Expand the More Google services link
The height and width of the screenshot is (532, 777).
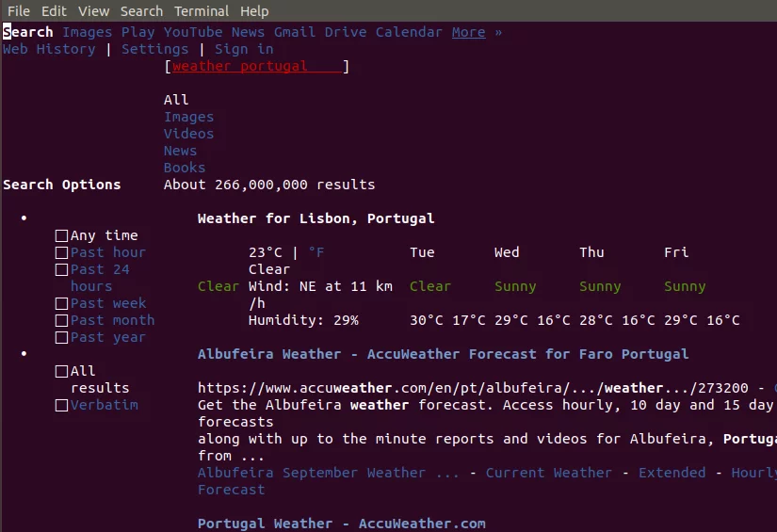468,32
